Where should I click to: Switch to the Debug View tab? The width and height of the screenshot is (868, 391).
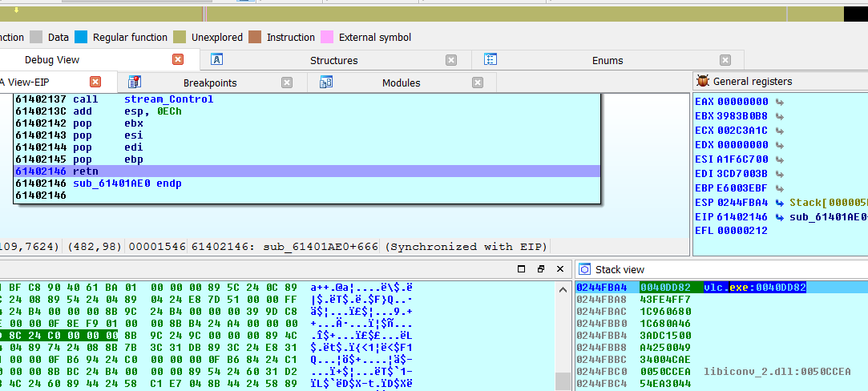52,60
